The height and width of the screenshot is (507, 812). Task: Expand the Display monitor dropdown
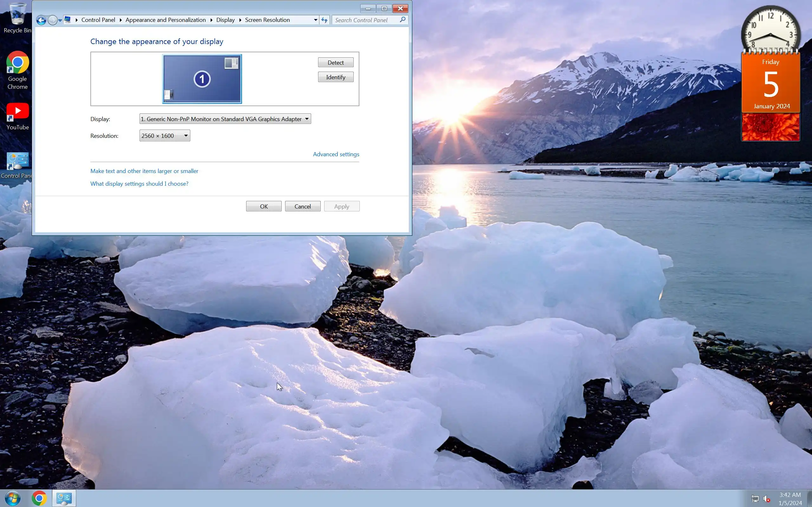(x=225, y=119)
